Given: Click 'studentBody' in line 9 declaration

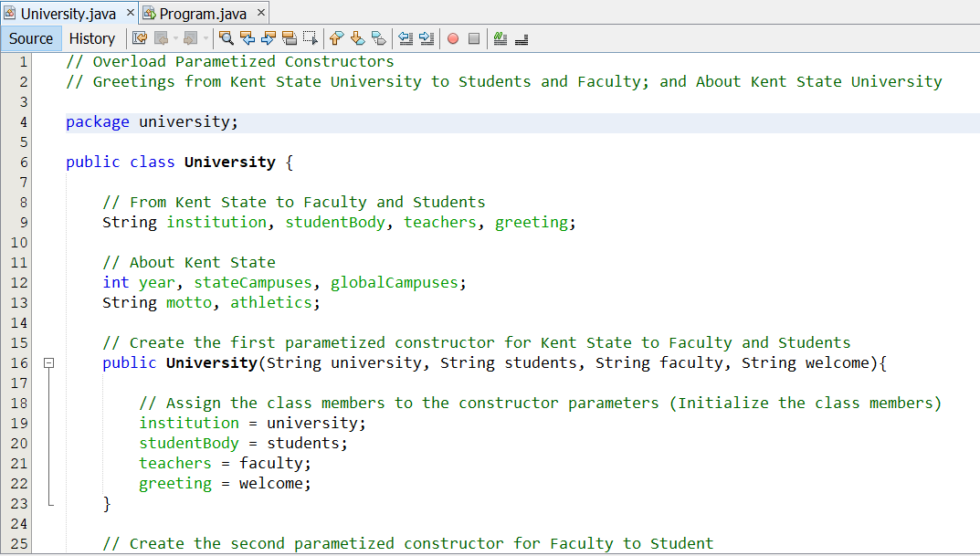Looking at the screenshot, I should click(335, 223).
